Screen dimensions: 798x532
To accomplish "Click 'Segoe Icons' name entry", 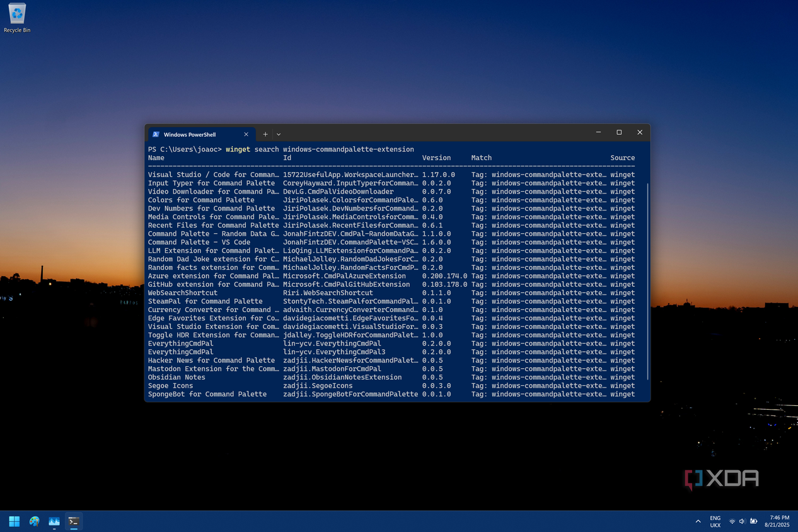I will click(171, 386).
